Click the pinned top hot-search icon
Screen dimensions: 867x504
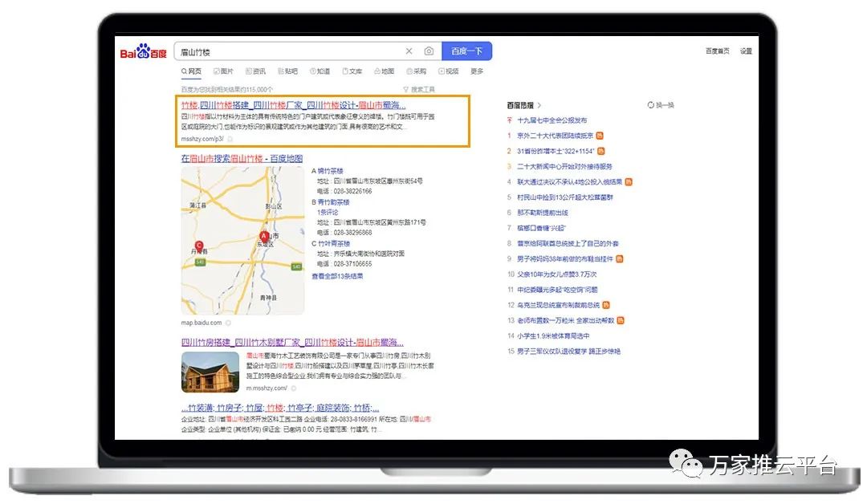coord(510,120)
